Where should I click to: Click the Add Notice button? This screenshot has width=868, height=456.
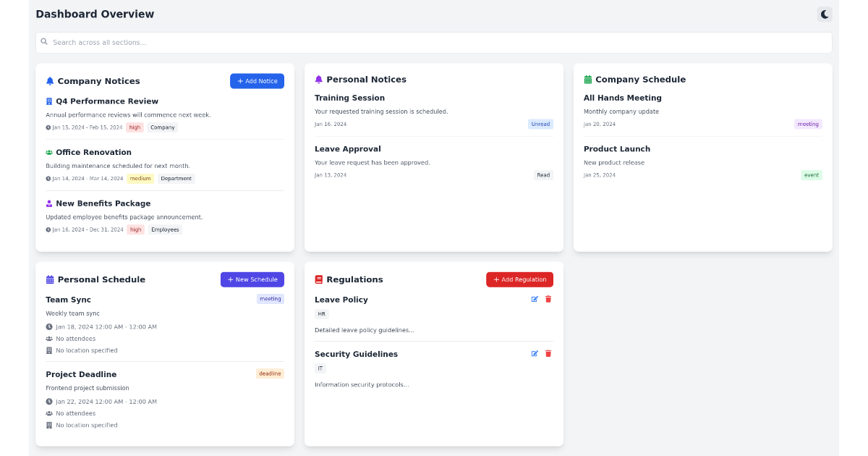pyautogui.click(x=257, y=81)
